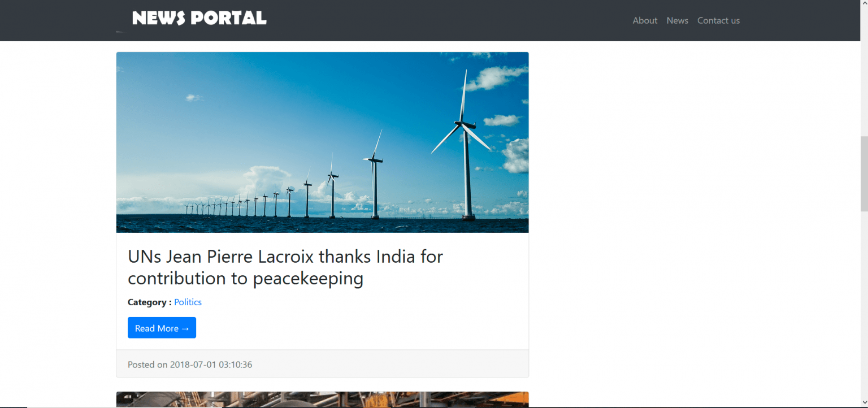Image resolution: width=868 pixels, height=408 pixels.
Task: Click the Read More button
Action: click(x=162, y=328)
